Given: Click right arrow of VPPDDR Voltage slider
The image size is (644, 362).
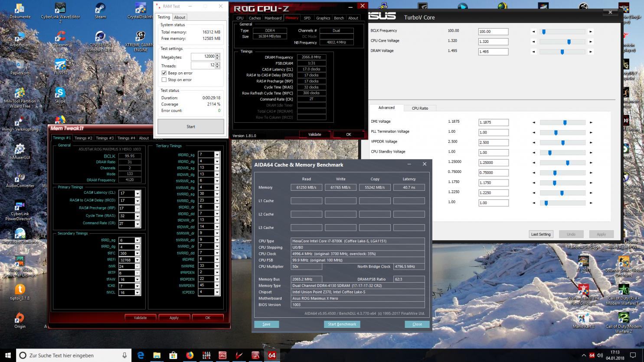Looking at the screenshot, I should [591, 143].
